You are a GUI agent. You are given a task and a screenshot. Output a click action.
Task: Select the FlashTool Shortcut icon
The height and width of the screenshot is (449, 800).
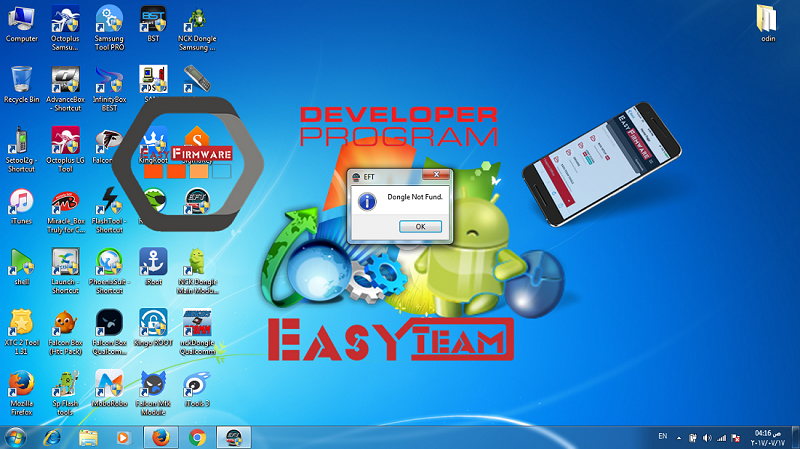tap(109, 211)
